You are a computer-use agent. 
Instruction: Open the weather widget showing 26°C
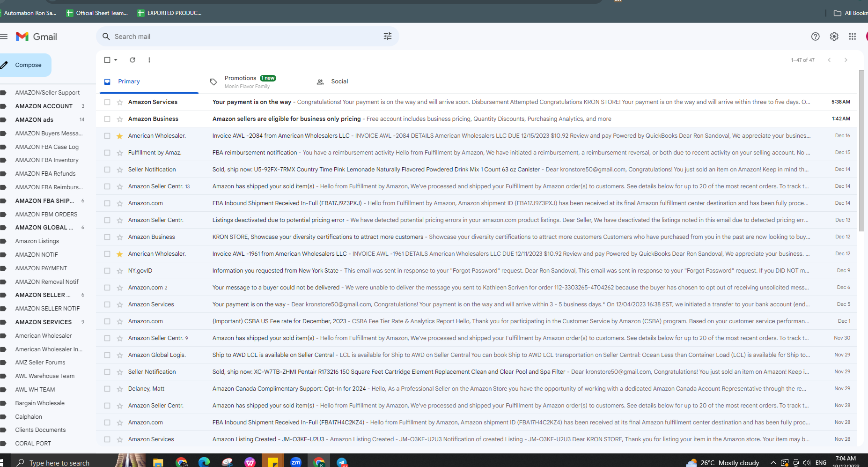(723, 463)
